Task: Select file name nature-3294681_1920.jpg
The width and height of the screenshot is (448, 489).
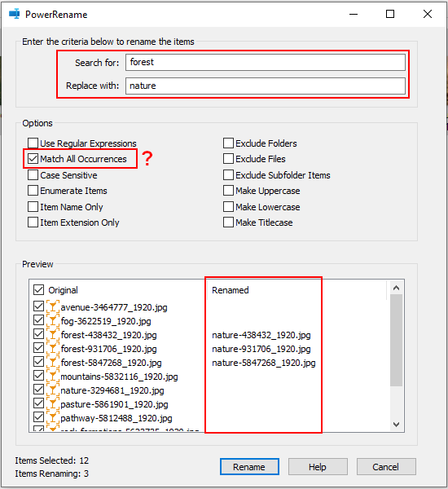Action: point(112,390)
